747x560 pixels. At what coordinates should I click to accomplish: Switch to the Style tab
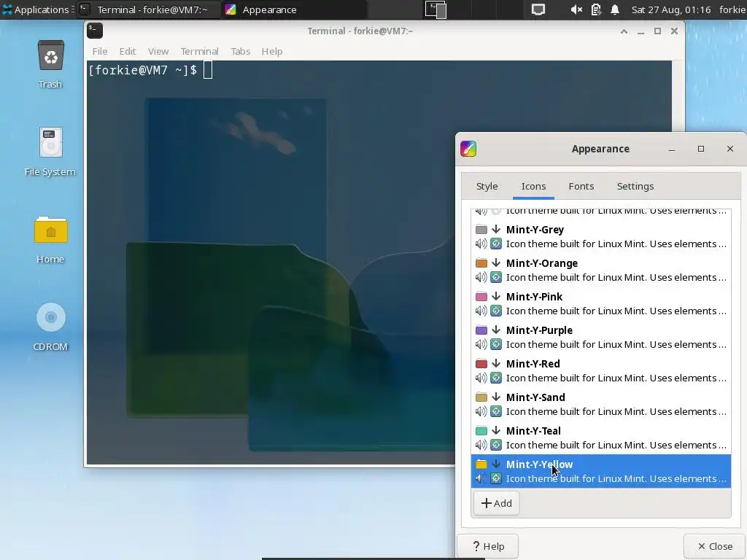pyautogui.click(x=487, y=186)
